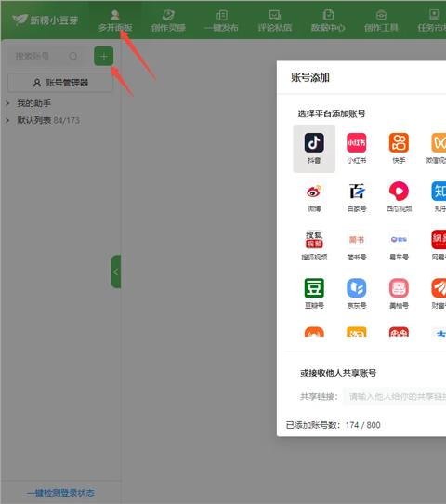Go to the 评论私信 tab
Viewport: 446px width, 504px height.
click(x=275, y=20)
